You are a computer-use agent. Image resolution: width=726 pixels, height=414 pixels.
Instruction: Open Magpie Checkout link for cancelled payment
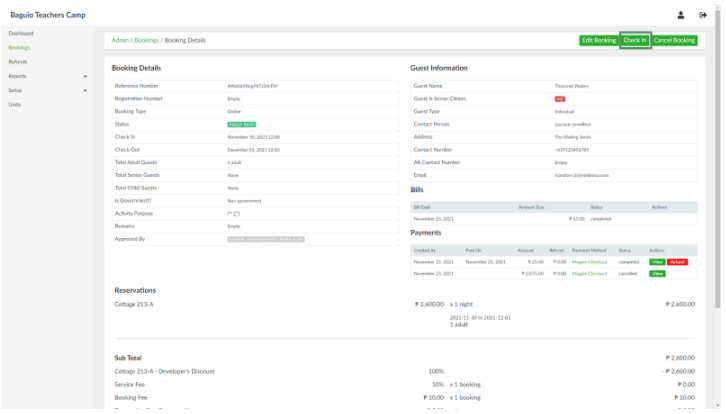point(591,273)
